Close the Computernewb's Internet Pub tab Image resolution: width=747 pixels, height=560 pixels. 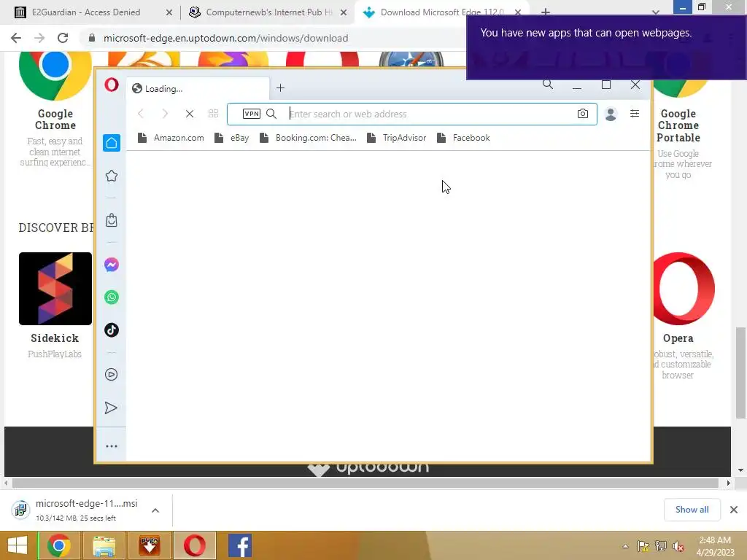point(344,12)
